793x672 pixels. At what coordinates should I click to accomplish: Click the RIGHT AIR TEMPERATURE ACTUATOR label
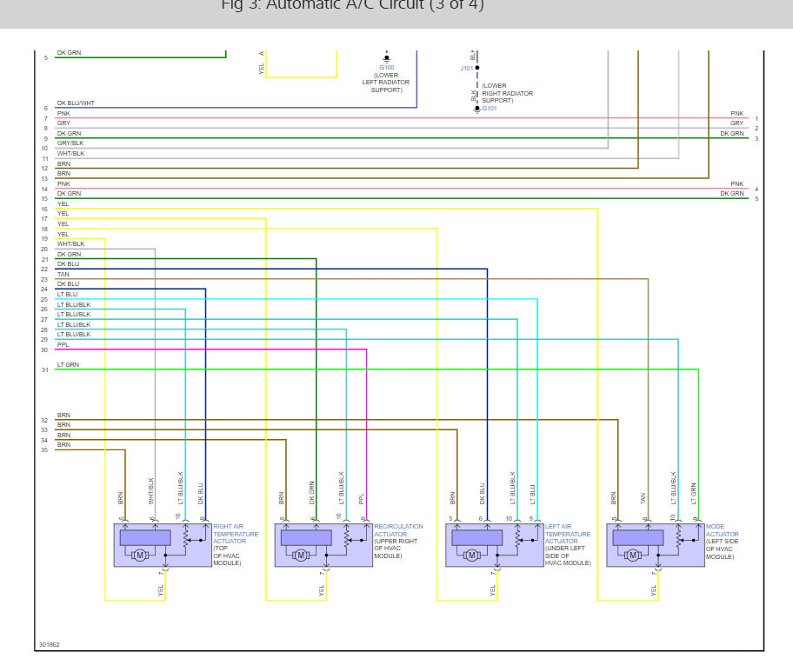pos(236,534)
